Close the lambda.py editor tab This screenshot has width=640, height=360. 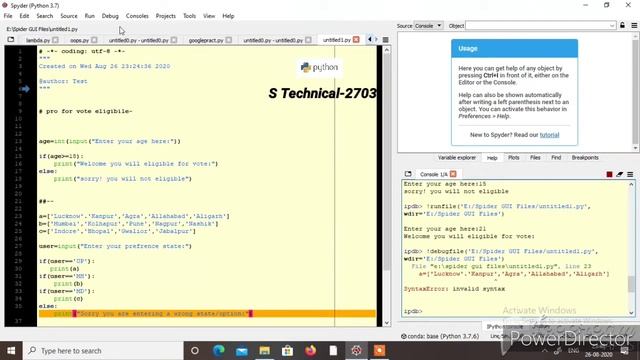coord(56,40)
